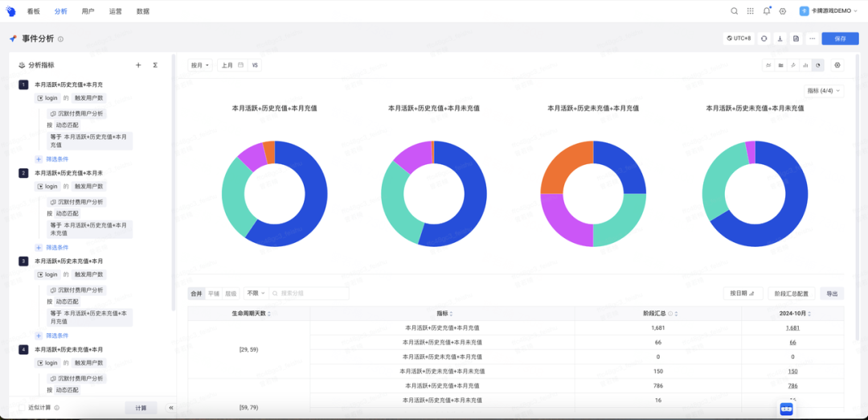Add a new analysis metric with plus
Viewport: 868px width, 420px height.
coord(138,65)
